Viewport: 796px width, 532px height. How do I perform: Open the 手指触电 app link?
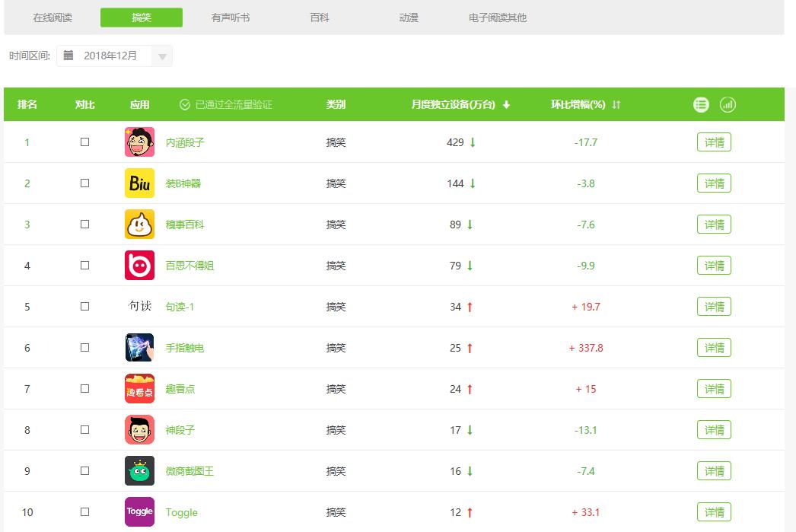[185, 349]
